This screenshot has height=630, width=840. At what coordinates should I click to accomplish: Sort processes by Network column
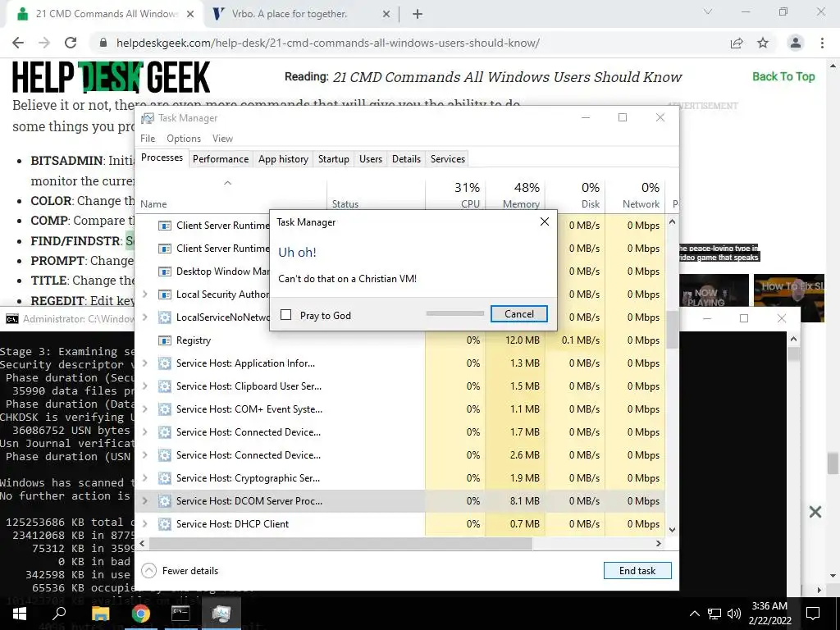636,195
